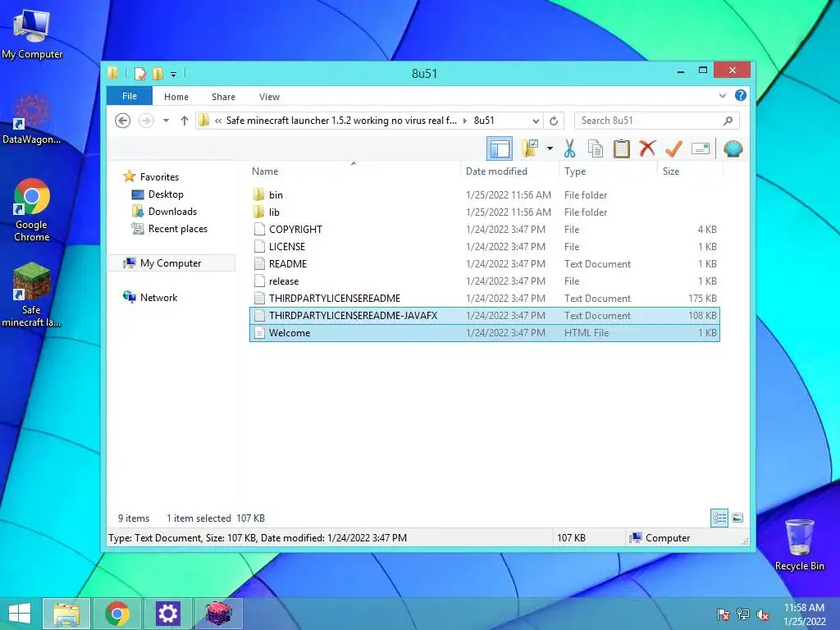Open the recent locations dropdown arrow
Image resolution: width=840 pixels, height=630 pixels.
pyautogui.click(x=166, y=121)
